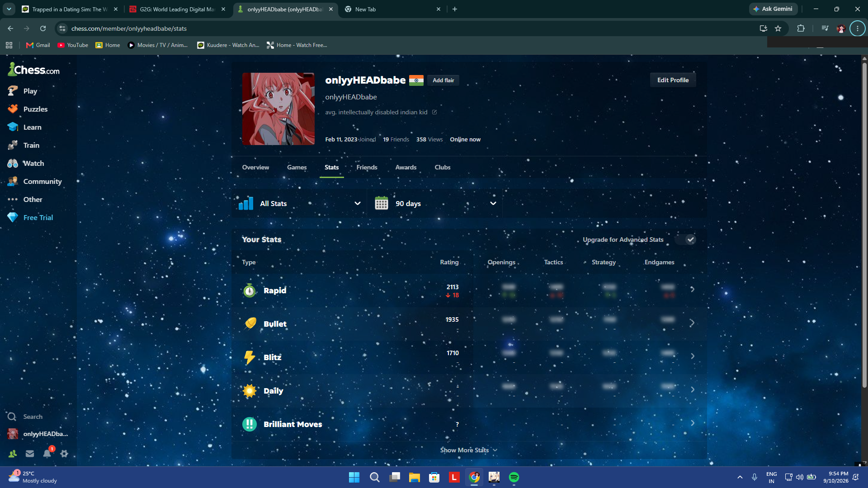Open the messages envelope icon
868x488 pixels.
tap(30, 454)
